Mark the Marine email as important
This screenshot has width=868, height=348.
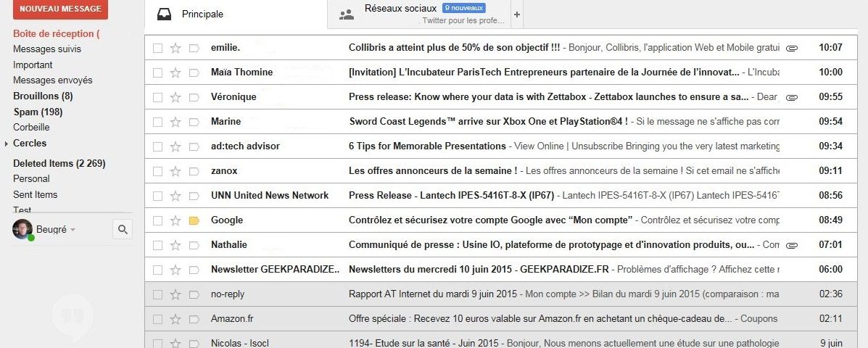(194, 122)
